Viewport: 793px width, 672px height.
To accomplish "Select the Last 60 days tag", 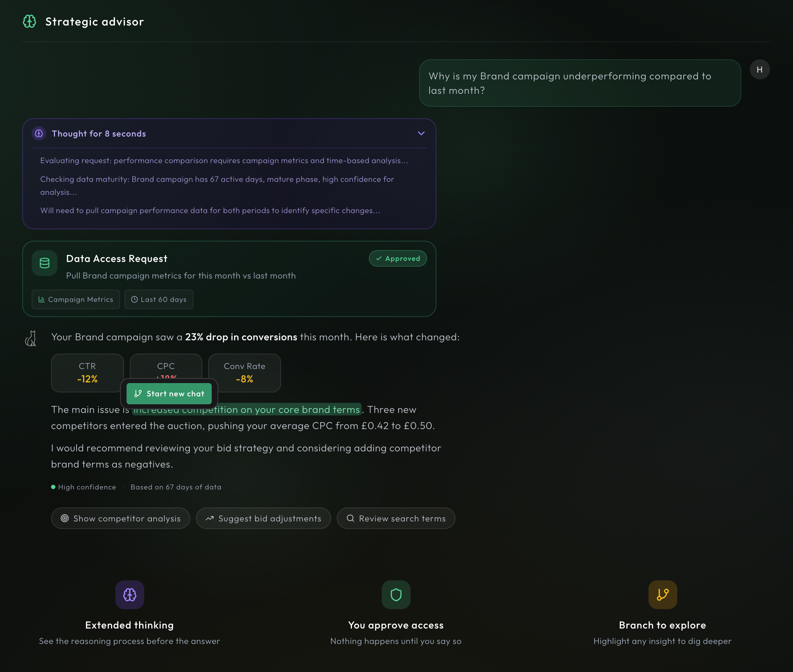I will [159, 299].
